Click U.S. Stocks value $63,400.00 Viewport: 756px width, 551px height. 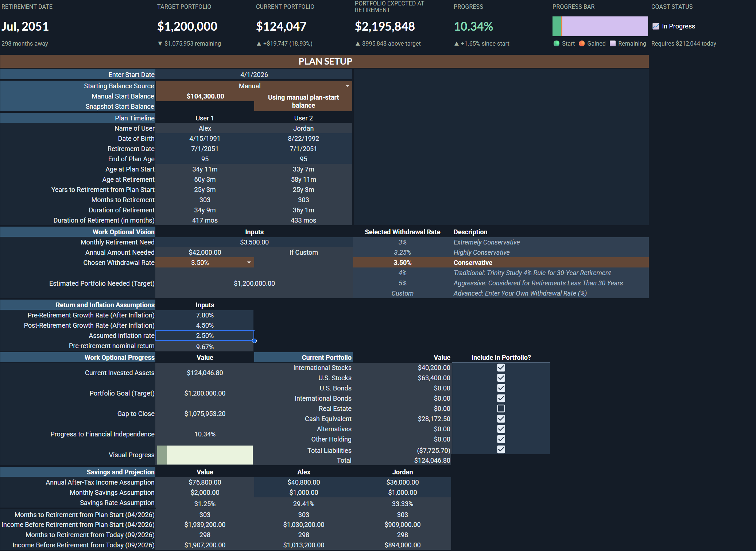click(434, 378)
